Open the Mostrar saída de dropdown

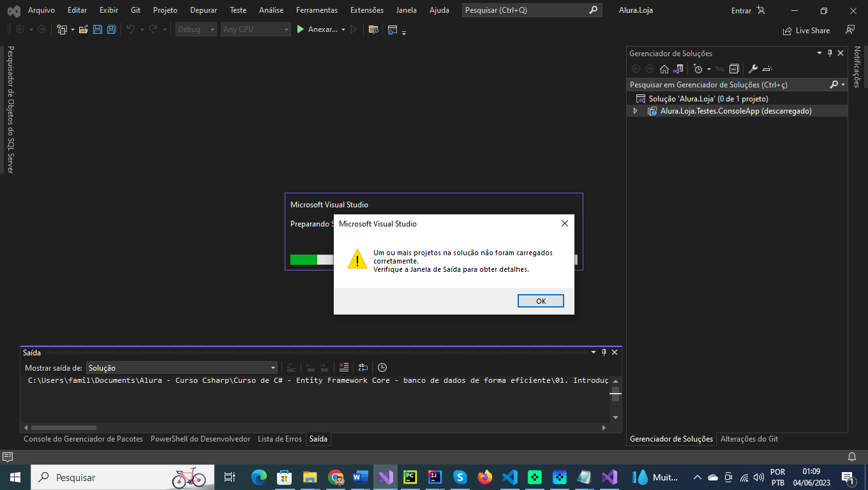(x=182, y=367)
